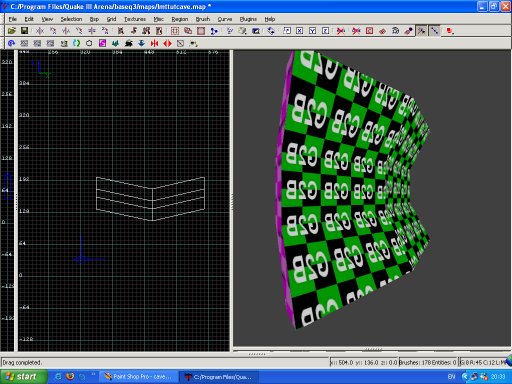Image resolution: width=512 pixels, height=384 pixels.
Task: Open the Help menu
Action: tap(270, 19)
